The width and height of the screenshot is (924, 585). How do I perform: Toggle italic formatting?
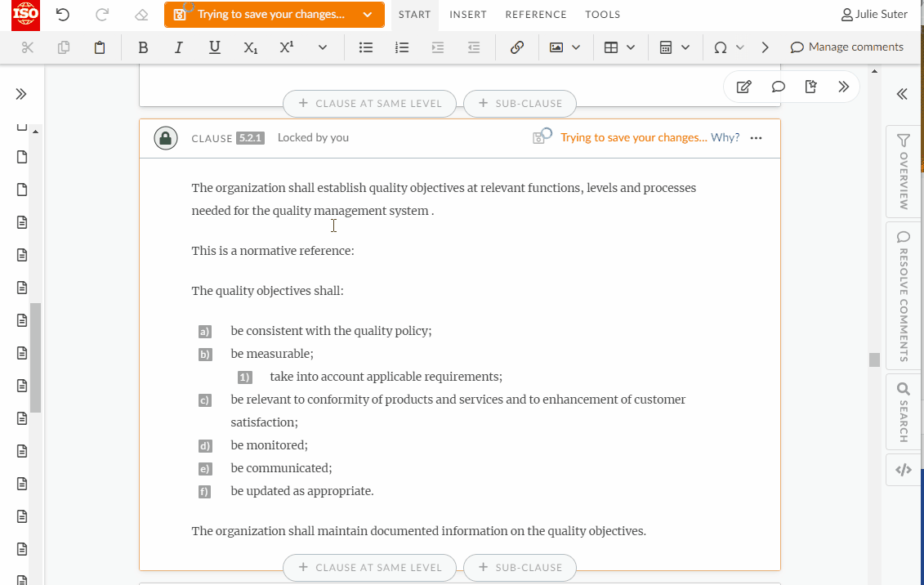coord(179,47)
